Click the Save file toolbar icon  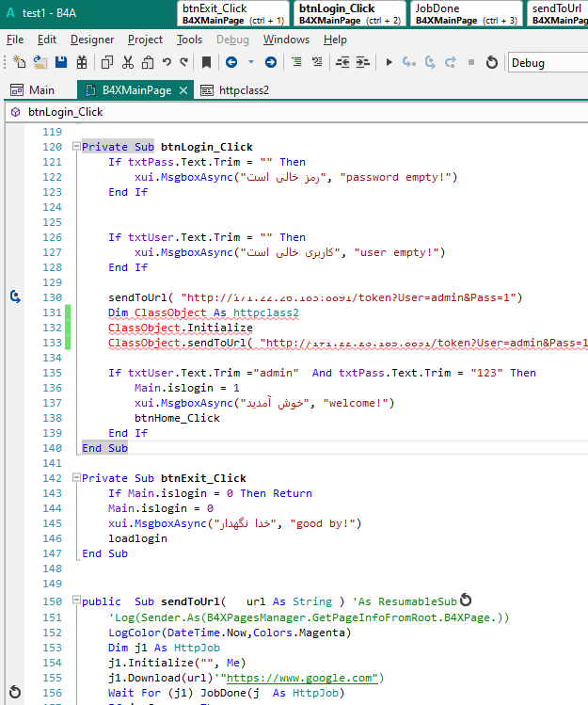(61, 62)
